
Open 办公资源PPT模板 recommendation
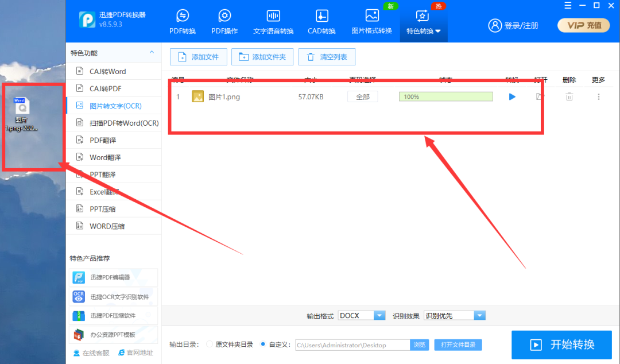[x=114, y=335]
